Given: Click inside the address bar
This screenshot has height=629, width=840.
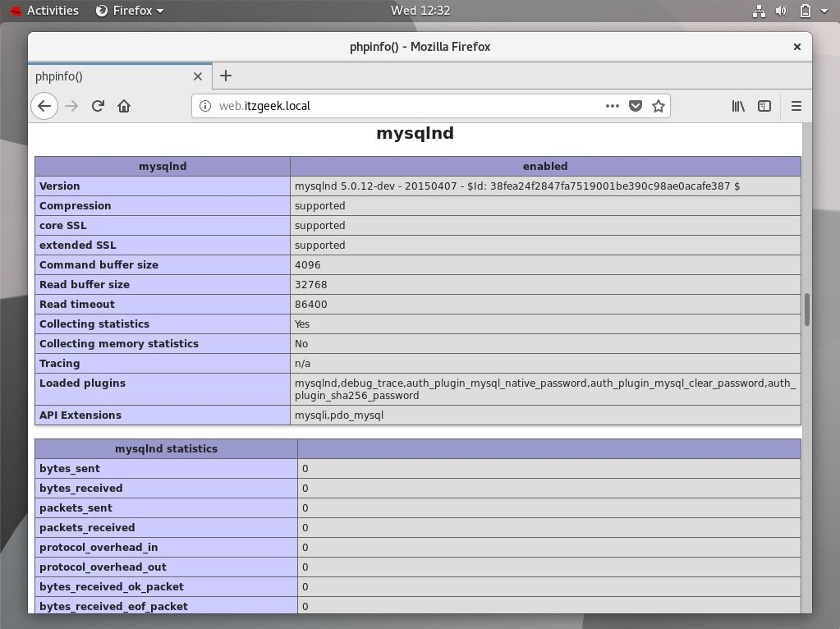Looking at the screenshot, I should click(x=370, y=105).
